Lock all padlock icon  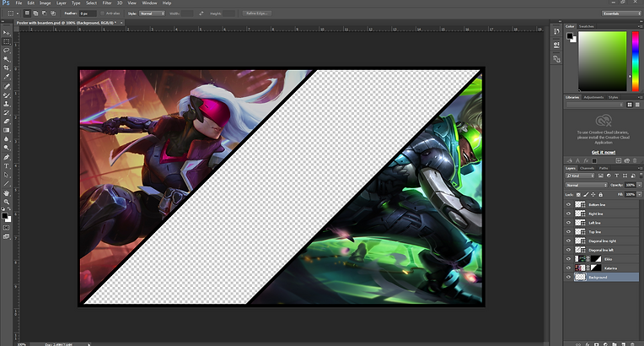click(600, 195)
